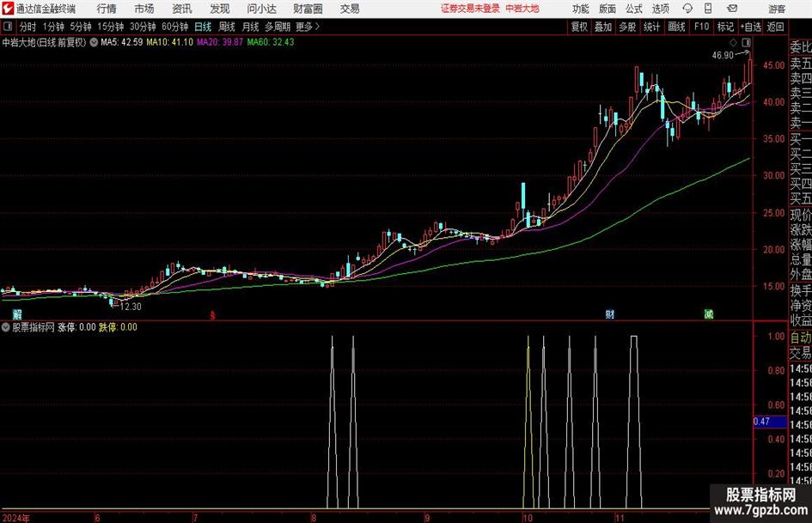Expand the 更多 periods chevron

coord(317,27)
